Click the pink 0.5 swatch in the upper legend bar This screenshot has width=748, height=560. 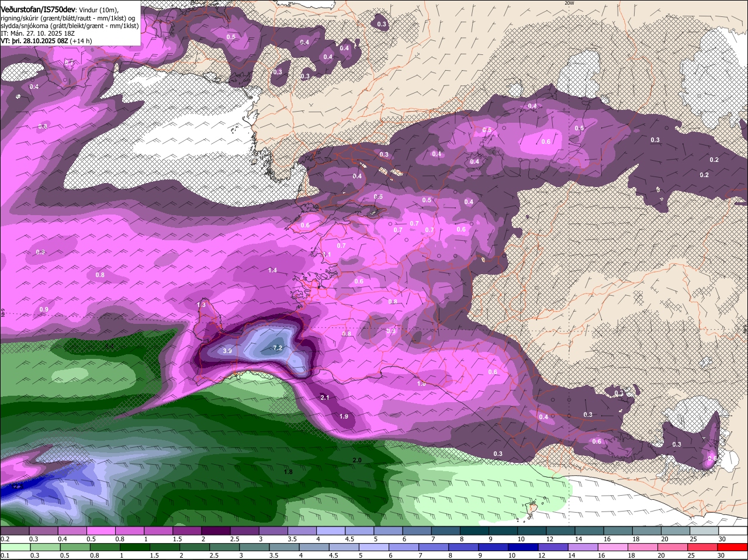click(101, 531)
